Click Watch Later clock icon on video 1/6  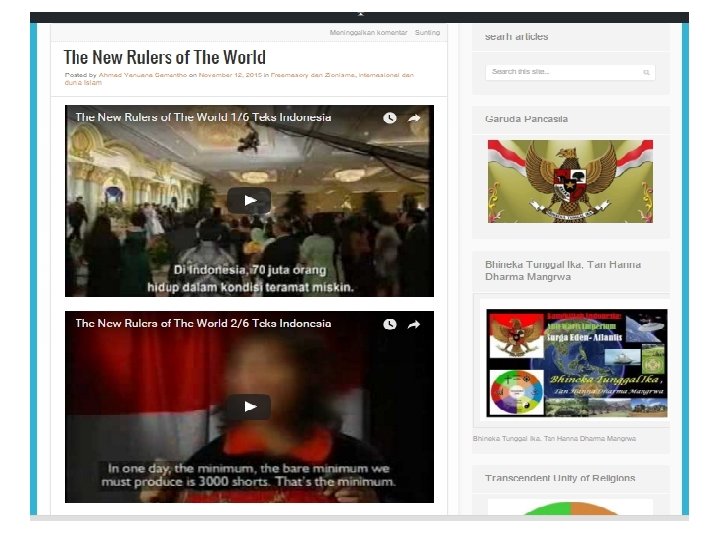tap(390, 118)
